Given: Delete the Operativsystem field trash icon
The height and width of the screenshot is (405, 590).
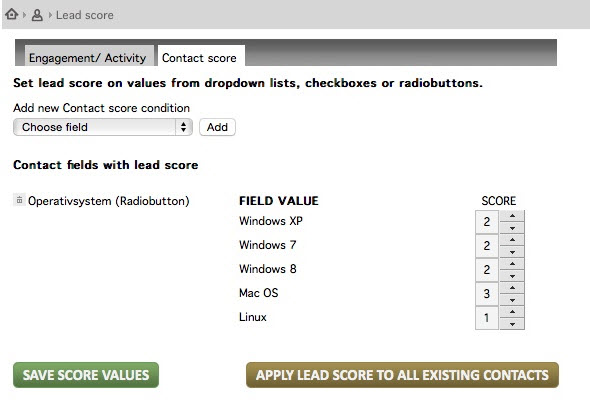Looking at the screenshot, I should (20, 200).
